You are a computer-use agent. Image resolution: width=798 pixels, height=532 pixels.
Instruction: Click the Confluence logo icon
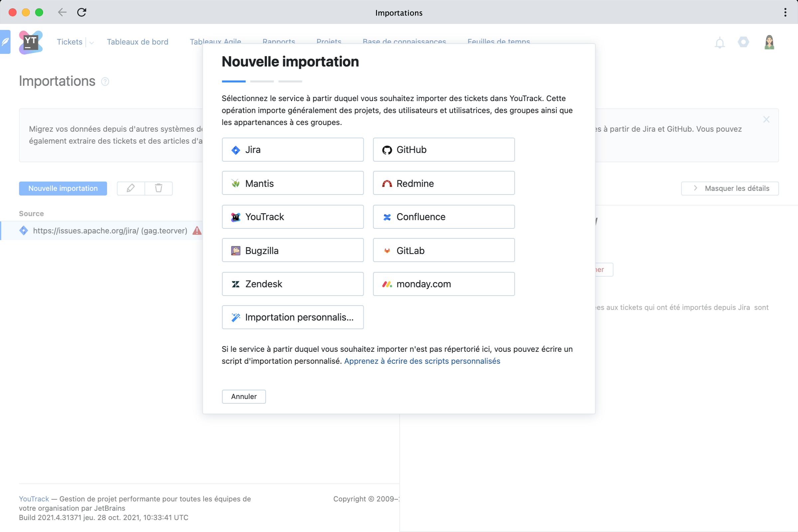point(387,217)
